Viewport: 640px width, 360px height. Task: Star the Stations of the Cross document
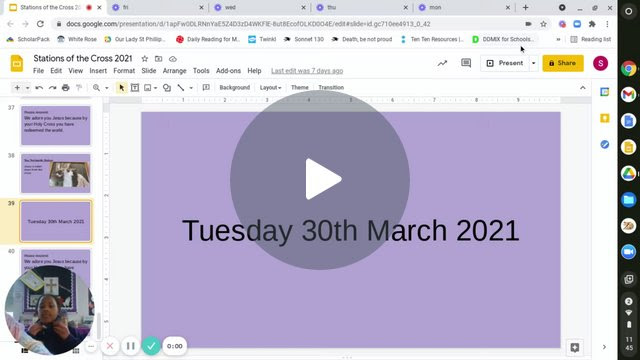click(x=144, y=59)
